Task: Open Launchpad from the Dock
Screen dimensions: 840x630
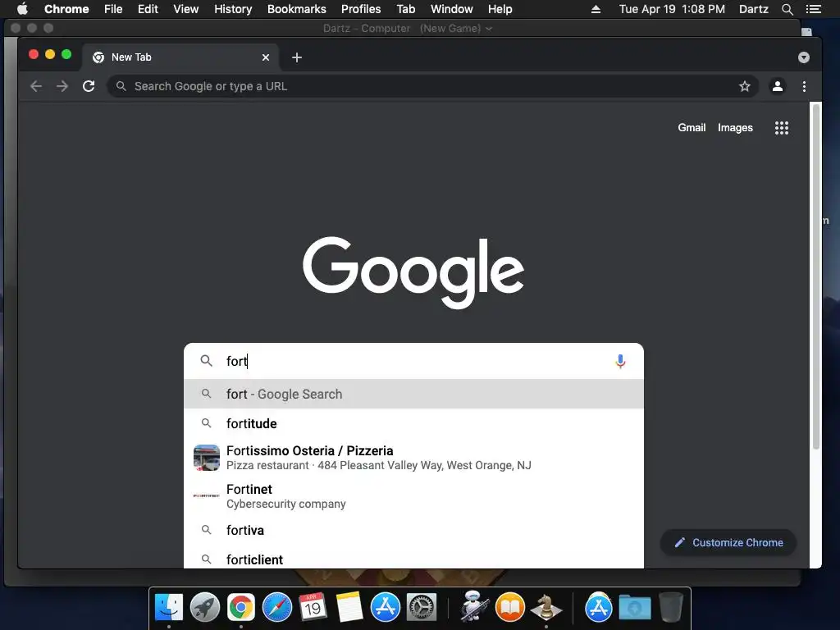Action: click(x=204, y=608)
